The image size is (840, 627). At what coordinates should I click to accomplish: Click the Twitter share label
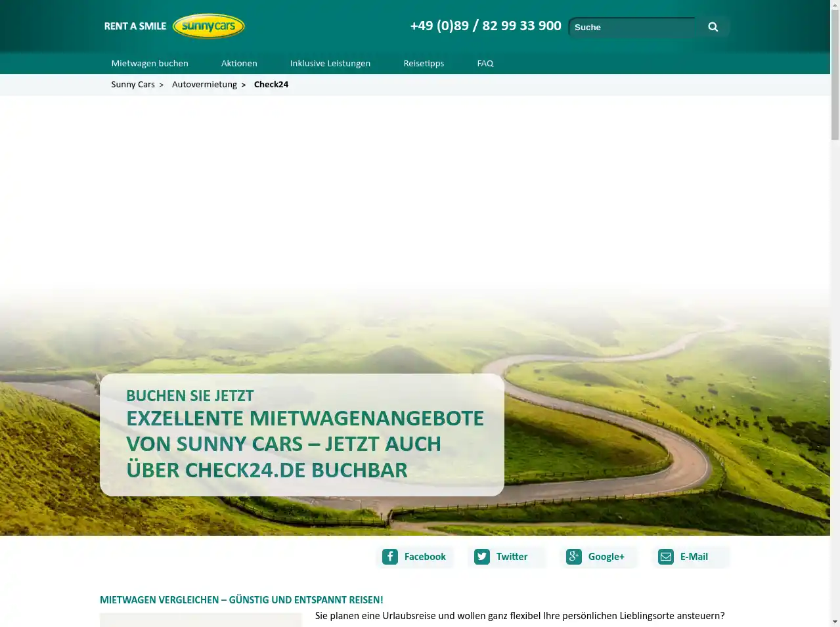tap(512, 557)
